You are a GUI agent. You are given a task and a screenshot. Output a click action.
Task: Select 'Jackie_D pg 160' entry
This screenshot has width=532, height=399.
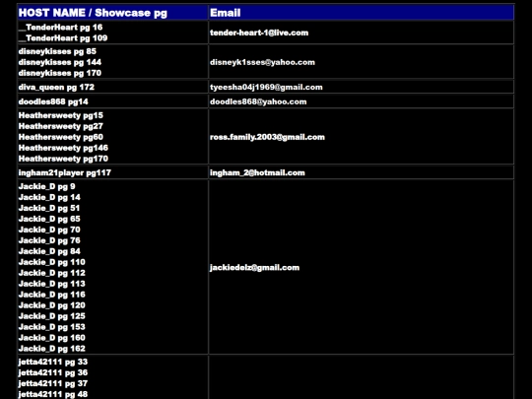(51, 338)
